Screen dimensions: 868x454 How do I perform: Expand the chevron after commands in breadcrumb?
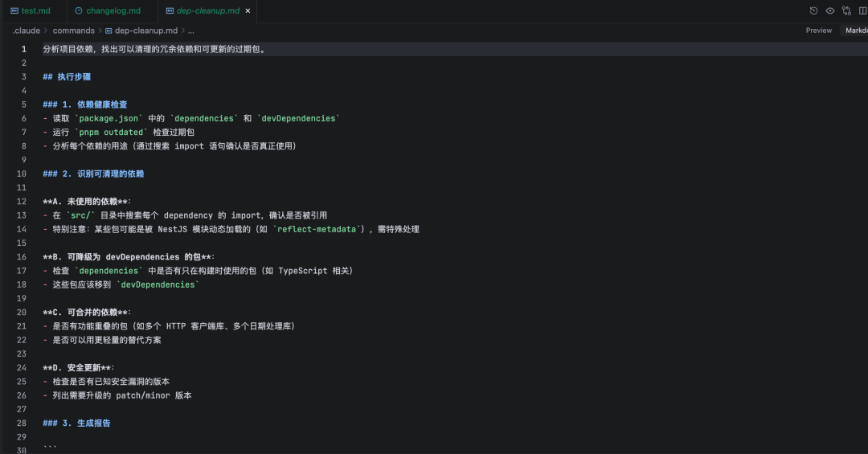pyautogui.click(x=100, y=31)
